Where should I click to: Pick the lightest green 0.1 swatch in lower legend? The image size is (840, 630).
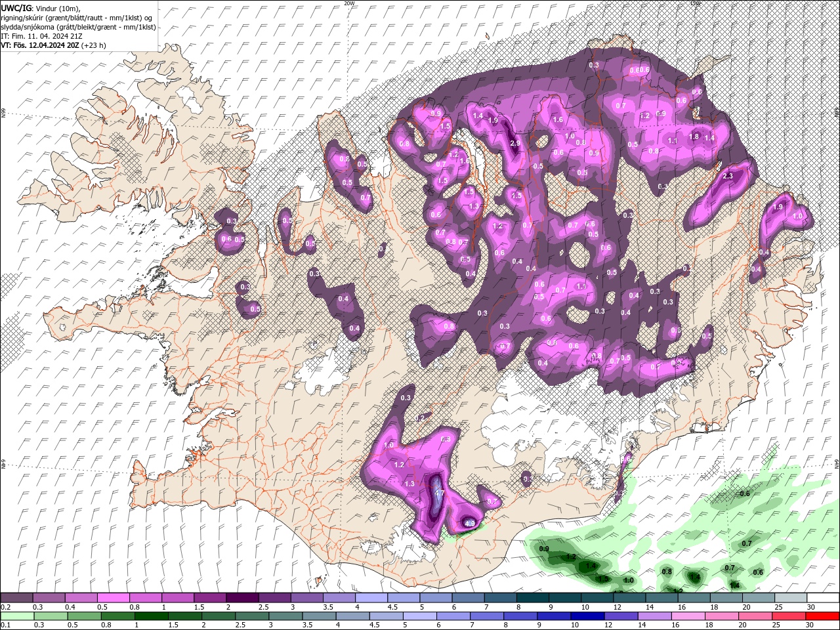[x=18, y=616]
